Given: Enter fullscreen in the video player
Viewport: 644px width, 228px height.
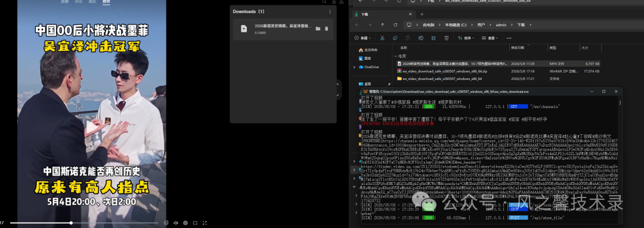Looking at the screenshot, I should coord(205,223).
